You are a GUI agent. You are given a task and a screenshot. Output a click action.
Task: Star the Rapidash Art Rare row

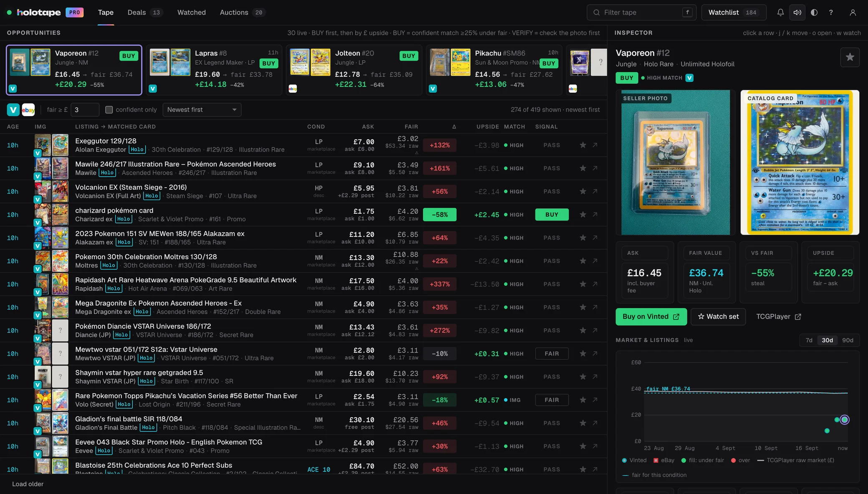pyautogui.click(x=583, y=284)
